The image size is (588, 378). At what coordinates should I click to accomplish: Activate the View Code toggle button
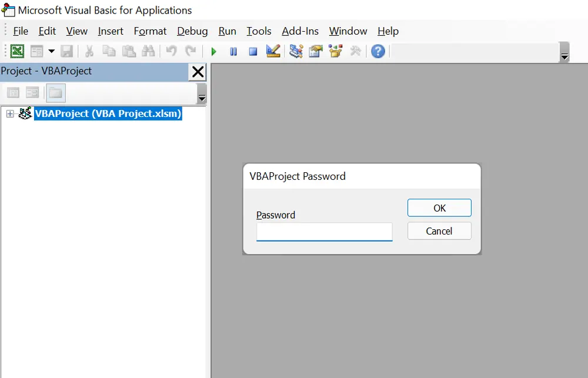coord(13,92)
